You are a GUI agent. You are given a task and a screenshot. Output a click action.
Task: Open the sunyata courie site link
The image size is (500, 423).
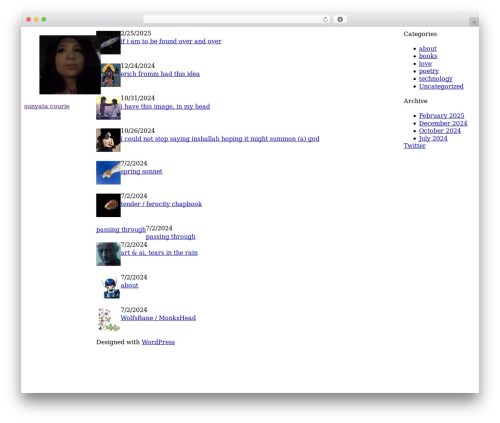(47, 106)
